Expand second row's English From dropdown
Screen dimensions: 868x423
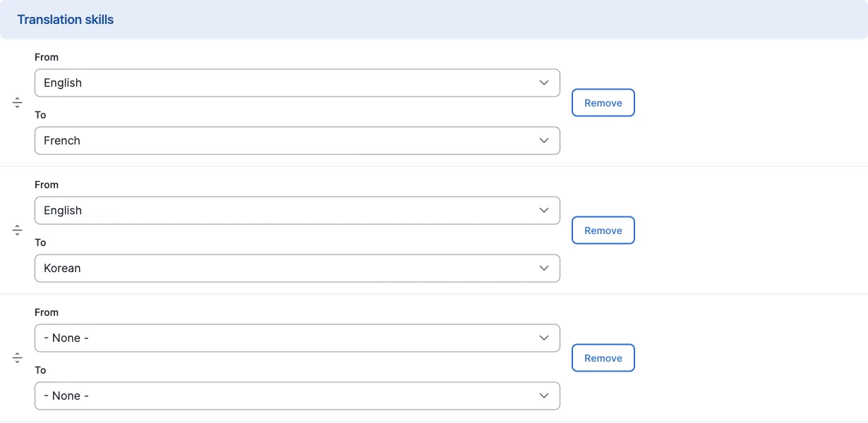point(296,210)
